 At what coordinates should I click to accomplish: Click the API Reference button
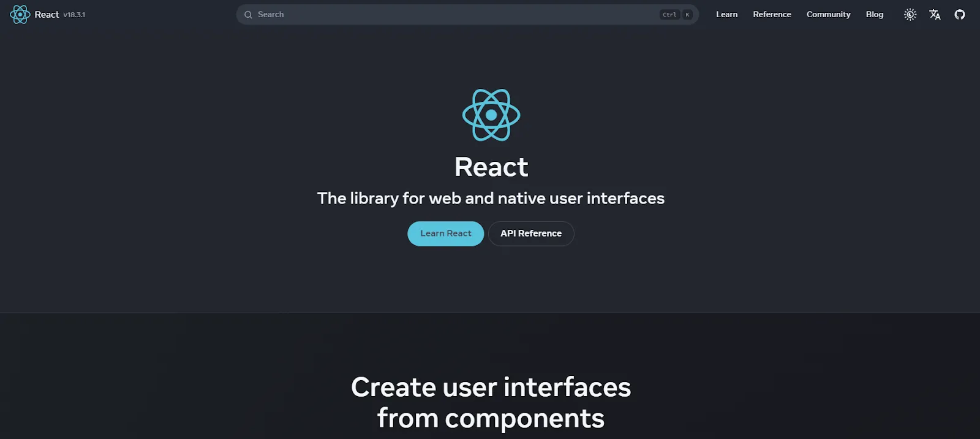531,234
